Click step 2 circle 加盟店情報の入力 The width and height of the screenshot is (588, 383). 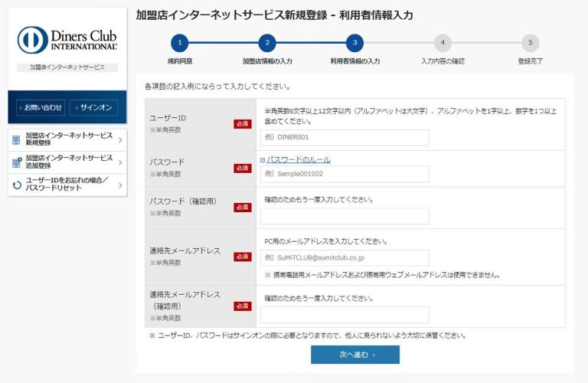click(266, 43)
